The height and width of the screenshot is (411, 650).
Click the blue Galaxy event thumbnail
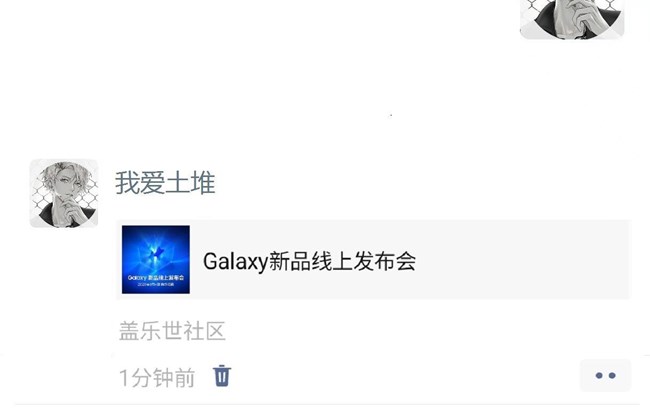tap(156, 260)
